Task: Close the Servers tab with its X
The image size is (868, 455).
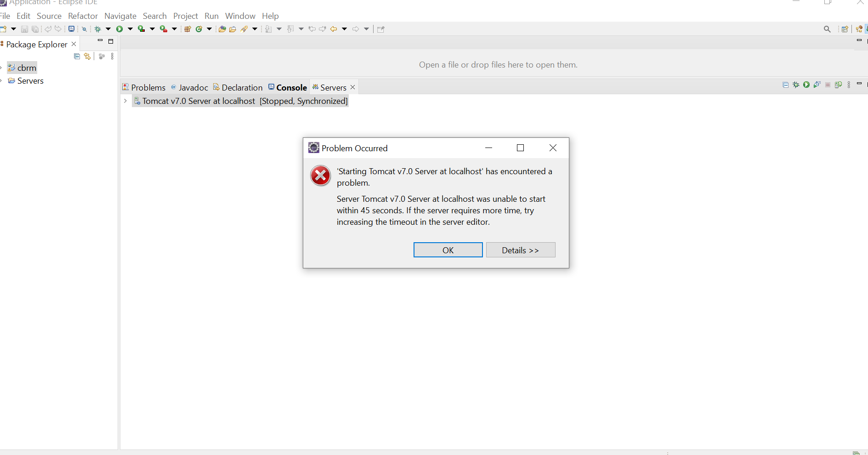Action: [x=353, y=87]
